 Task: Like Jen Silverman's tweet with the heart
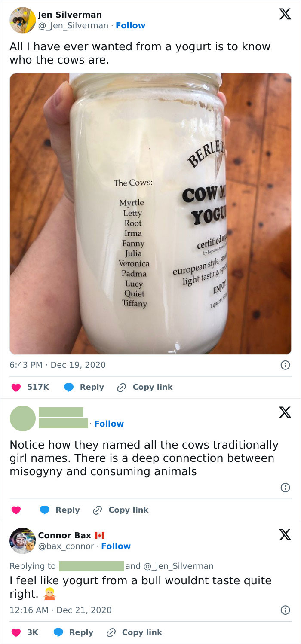16,387
